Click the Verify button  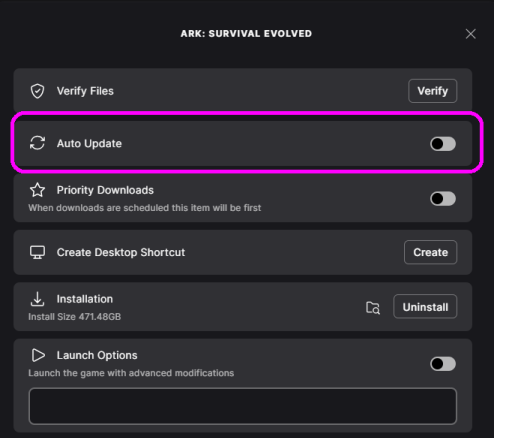tap(433, 91)
